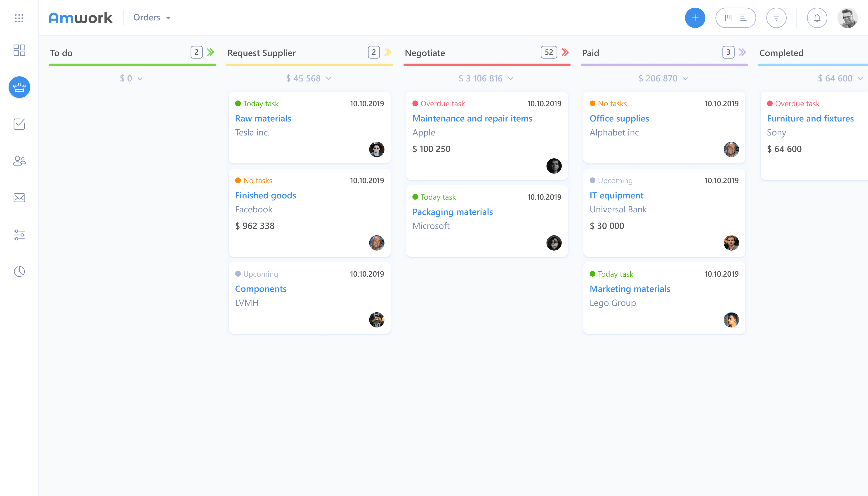Viewport: 868px width, 496px height.
Task: Click the Paid count badge 3
Action: click(x=728, y=52)
